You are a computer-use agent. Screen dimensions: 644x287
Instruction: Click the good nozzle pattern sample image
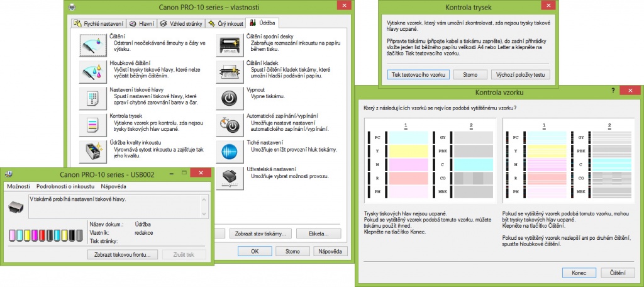(429, 160)
